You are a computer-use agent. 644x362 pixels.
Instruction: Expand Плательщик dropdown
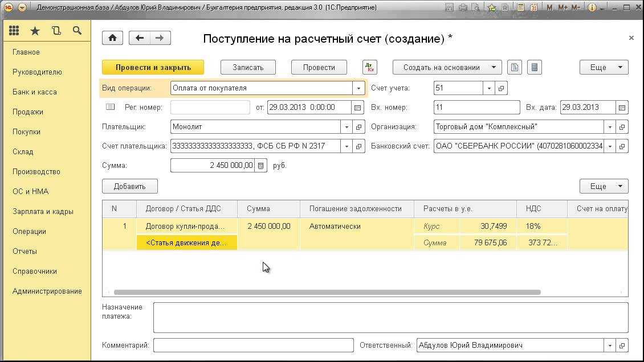click(x=347, y=127)
